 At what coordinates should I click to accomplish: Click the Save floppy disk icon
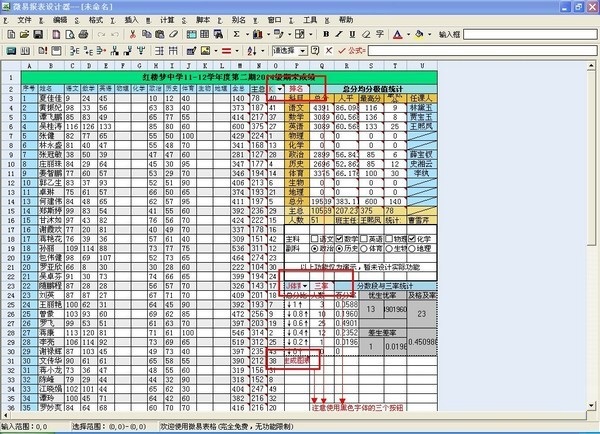pos(38,34)
